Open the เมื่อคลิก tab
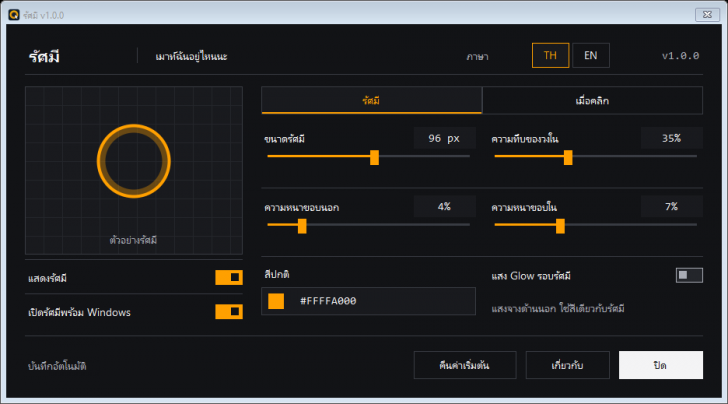The image size is (728, 404). 592,100
